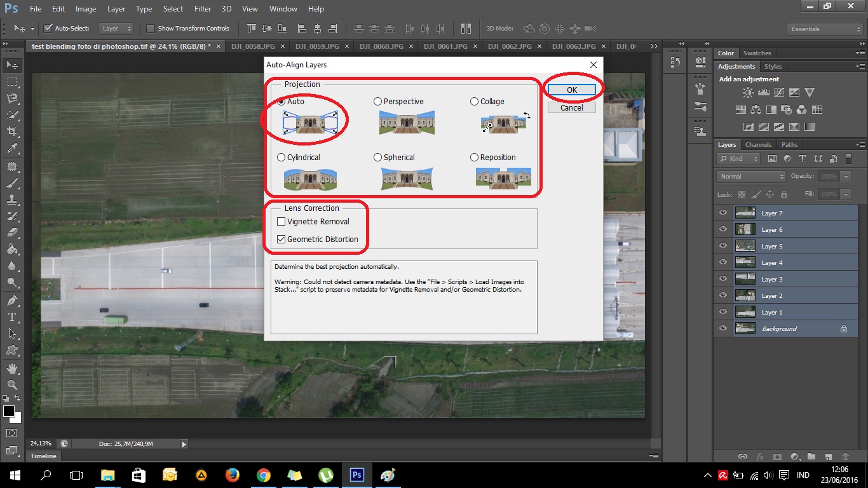Open the Layers panel options menu

coord(860,145)
